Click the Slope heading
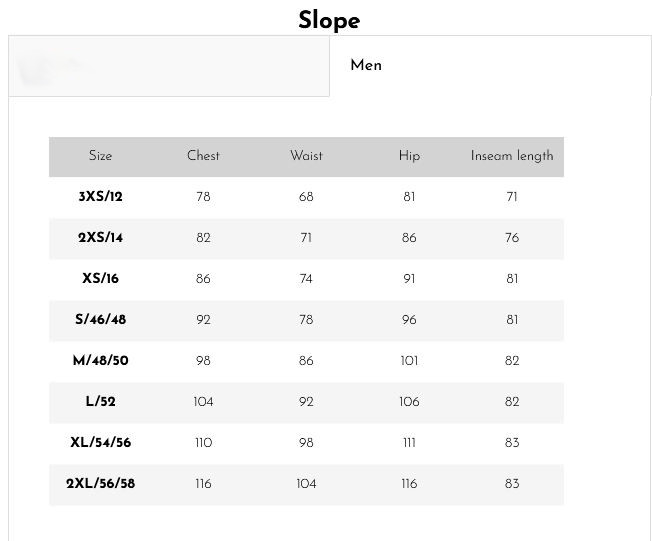The image size is (652, 541). click(x=329, y=20)
